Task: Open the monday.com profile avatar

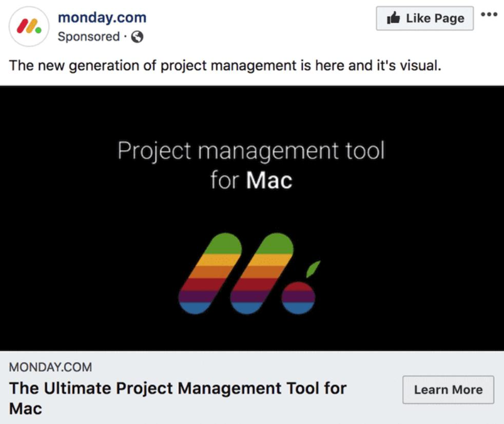Action: pos(29,26)
